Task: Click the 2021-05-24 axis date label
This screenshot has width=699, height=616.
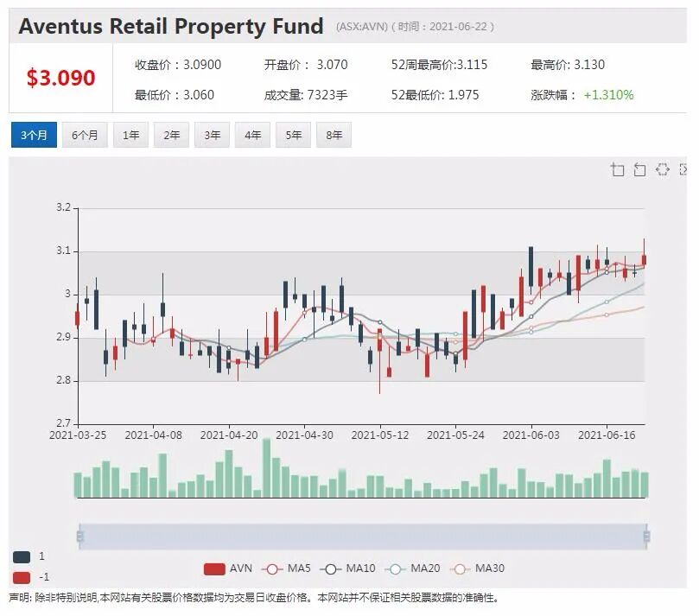Action: click(x=455, y=435)
